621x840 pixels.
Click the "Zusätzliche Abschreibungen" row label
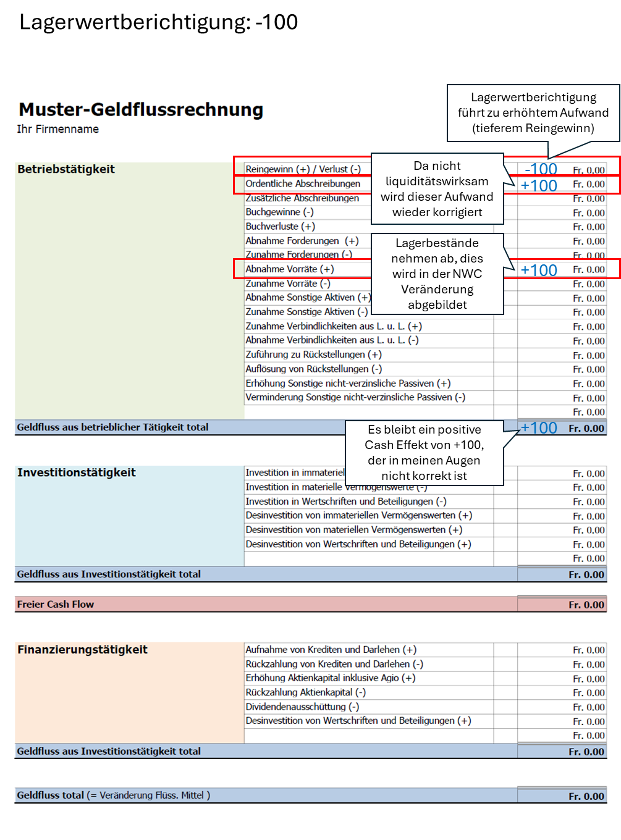point(302,198)
